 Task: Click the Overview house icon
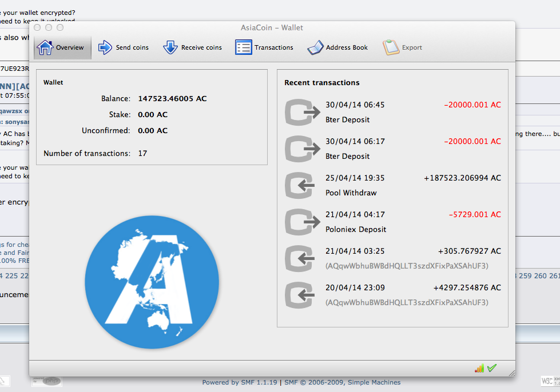(45, 47)
